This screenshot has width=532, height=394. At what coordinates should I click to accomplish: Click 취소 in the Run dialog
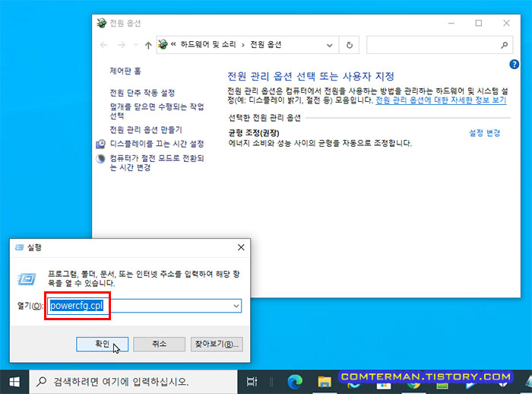(x=159, y=344)
